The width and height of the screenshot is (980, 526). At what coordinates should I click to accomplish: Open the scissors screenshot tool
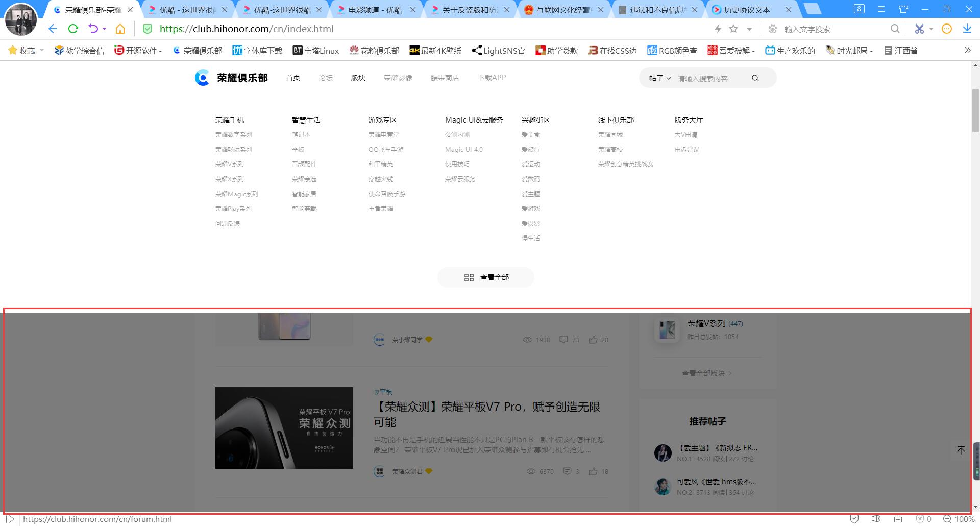coord(919,29)
